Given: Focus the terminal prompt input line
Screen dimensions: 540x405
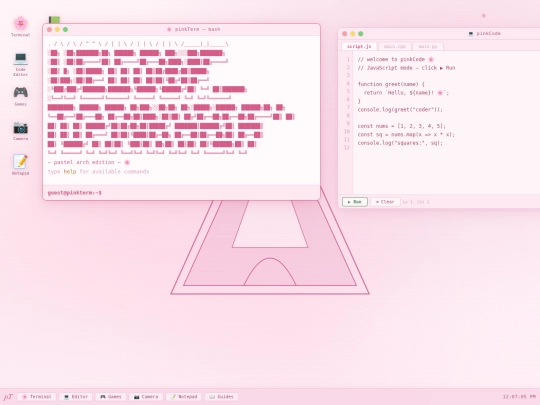Looking at the screenshot, I should (181, 193).
